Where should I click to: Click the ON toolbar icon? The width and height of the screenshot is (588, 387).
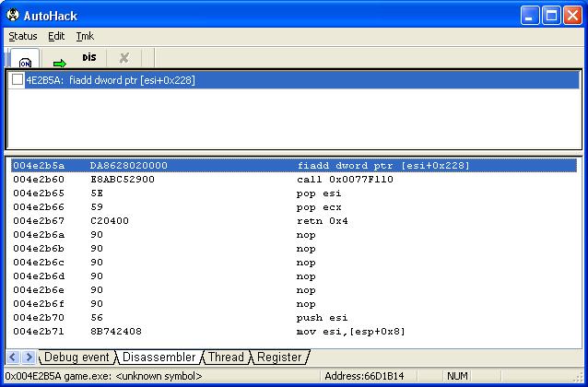pos(25,58)
